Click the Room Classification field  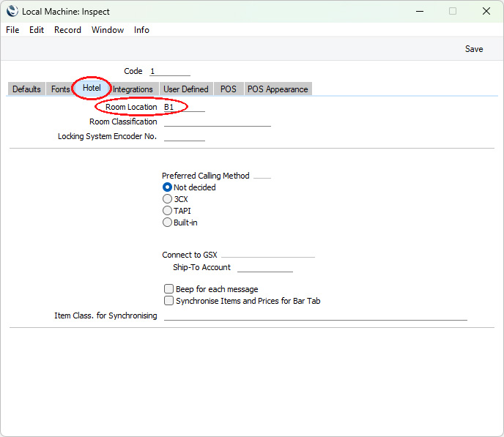coord(218,122)
